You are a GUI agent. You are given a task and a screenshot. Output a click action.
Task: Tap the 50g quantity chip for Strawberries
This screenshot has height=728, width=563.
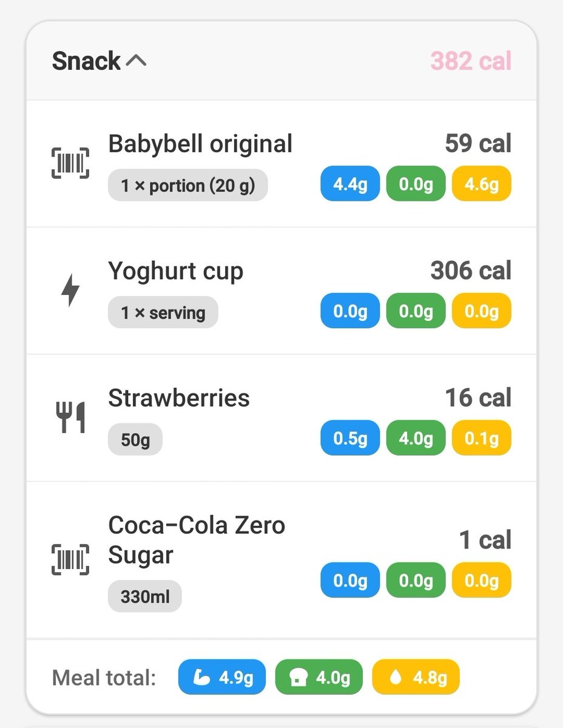click(x=135, y=439)
